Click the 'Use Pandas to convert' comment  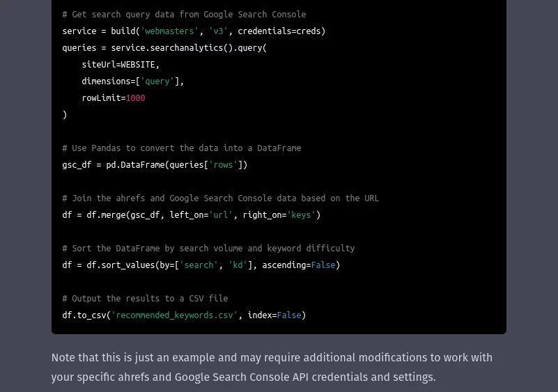pyautogui.click(x=181, y=148)
